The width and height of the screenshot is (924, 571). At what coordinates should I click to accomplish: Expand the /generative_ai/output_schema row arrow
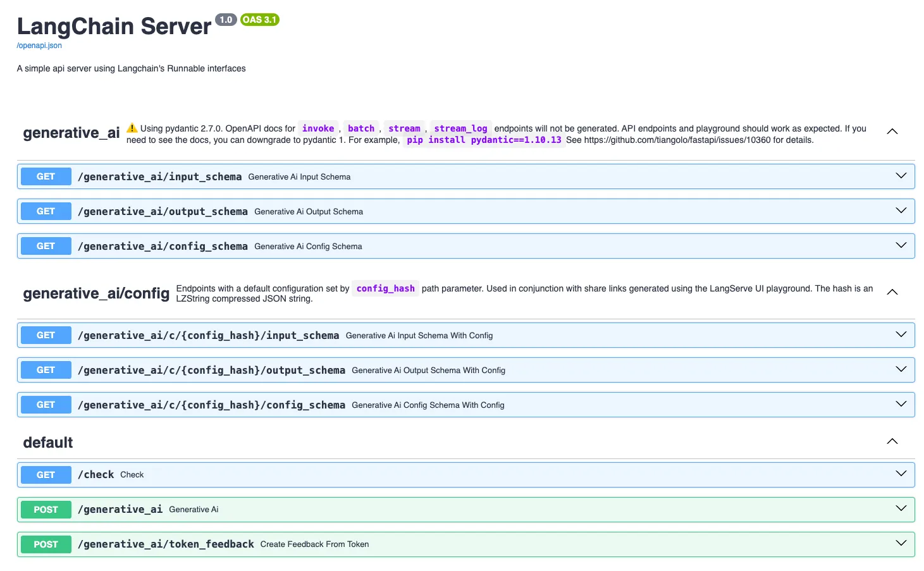coord(901,211)
